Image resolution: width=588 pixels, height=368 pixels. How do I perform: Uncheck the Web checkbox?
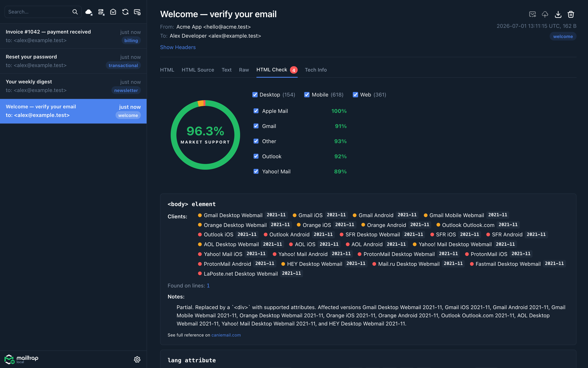pos(355,94)
